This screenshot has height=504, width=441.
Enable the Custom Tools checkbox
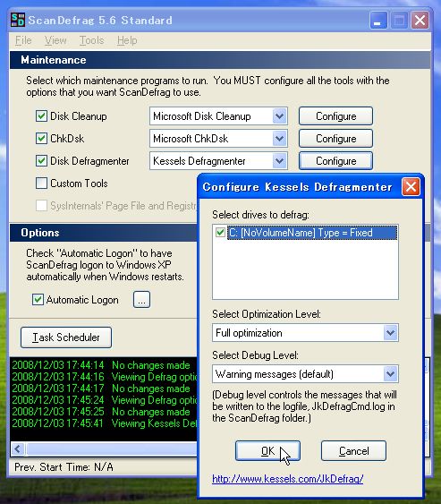click(x=41, y=184)
